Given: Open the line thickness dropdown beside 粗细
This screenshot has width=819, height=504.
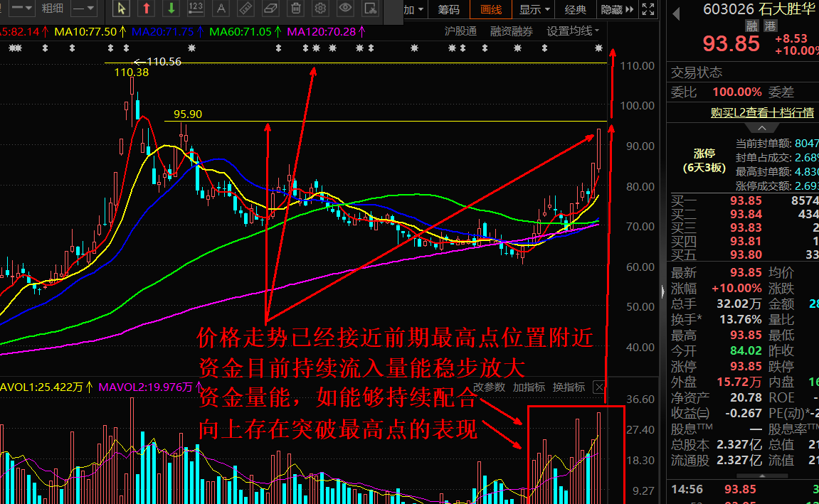Looking at the screenshot, I should [x=83, y=9].
